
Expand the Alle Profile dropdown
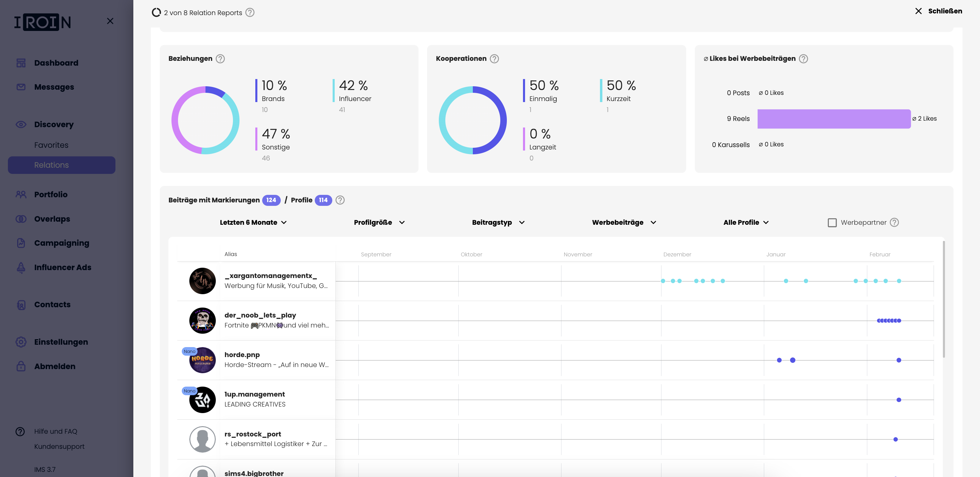coord(746,223)
